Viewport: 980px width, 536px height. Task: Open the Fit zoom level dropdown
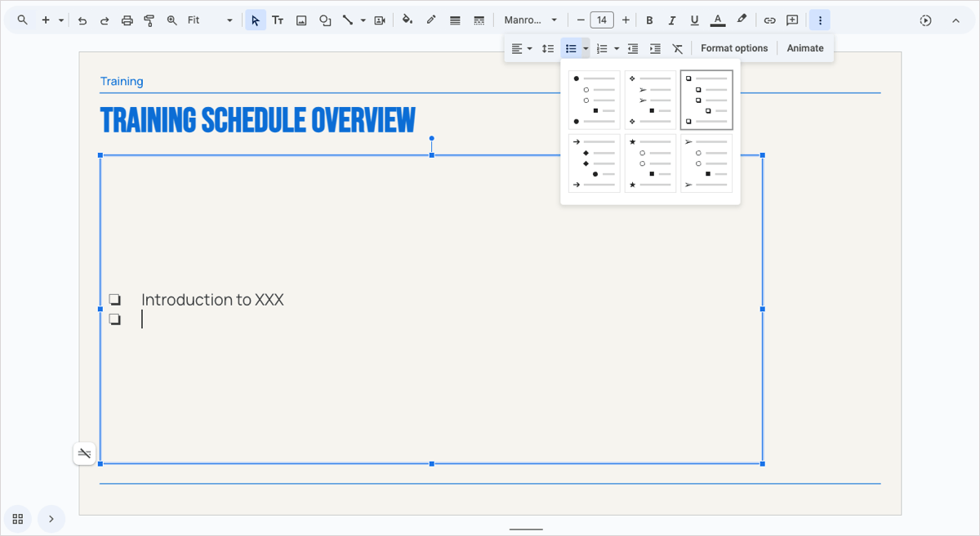coord(211,20)
